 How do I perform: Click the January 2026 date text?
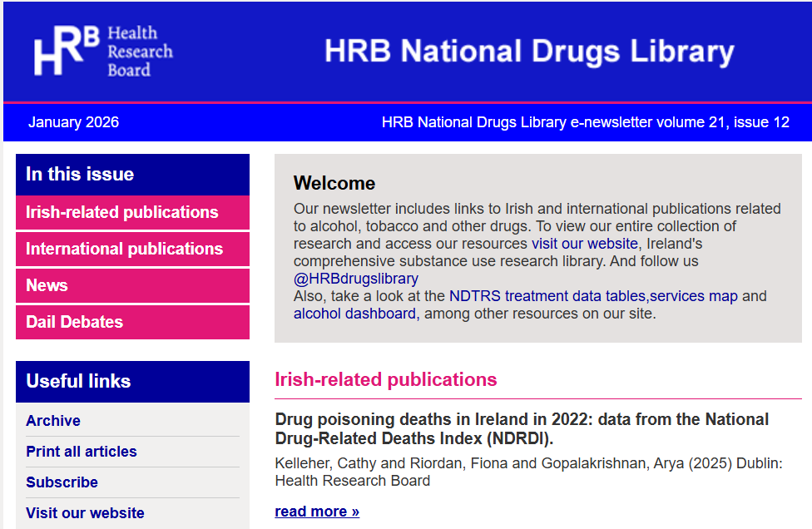[73, 122]
